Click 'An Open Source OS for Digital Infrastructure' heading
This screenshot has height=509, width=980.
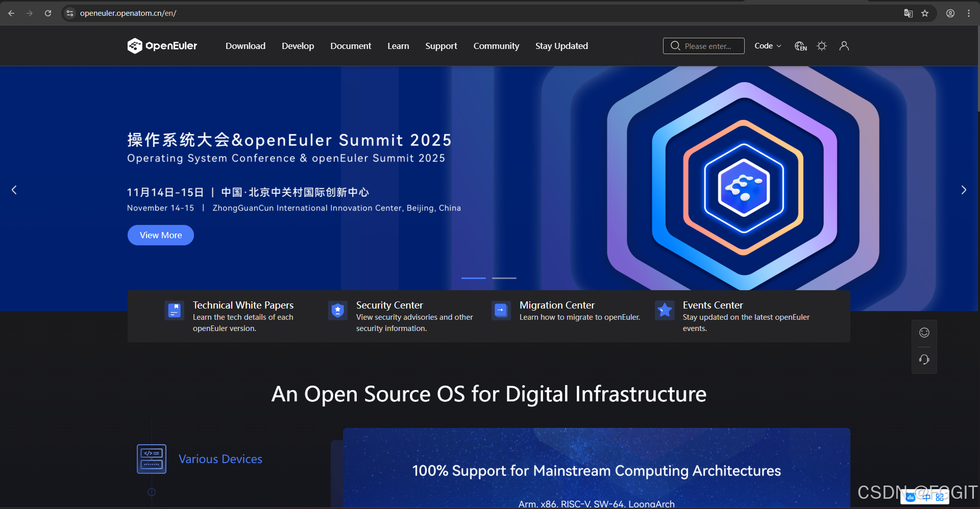point(489,394)
